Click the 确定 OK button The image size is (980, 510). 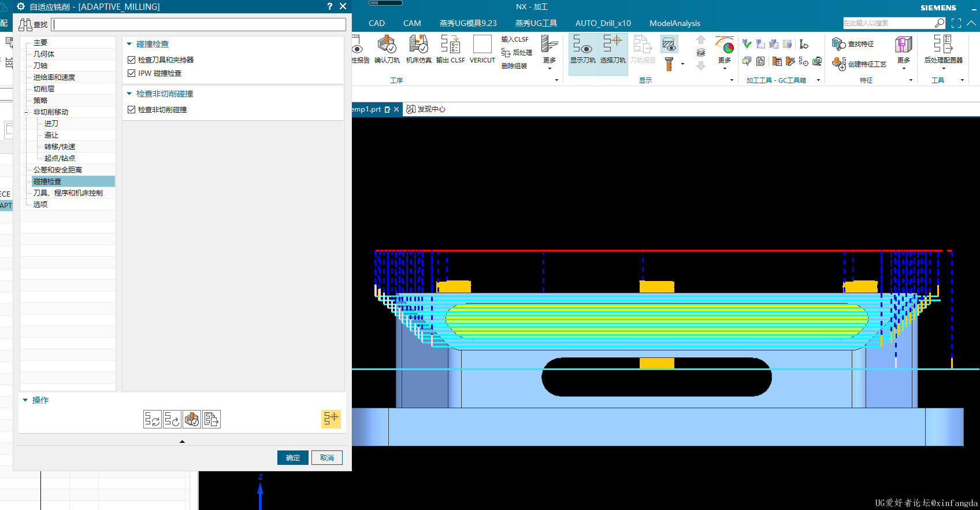pos(293,457)
